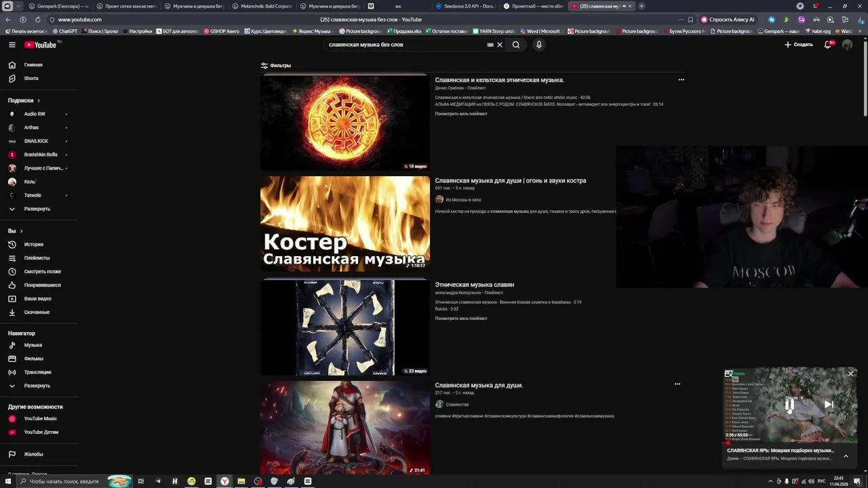Viewport: 868px width, 488px height.
Task: Open ChatGPT bookmark
Action: 64,31
